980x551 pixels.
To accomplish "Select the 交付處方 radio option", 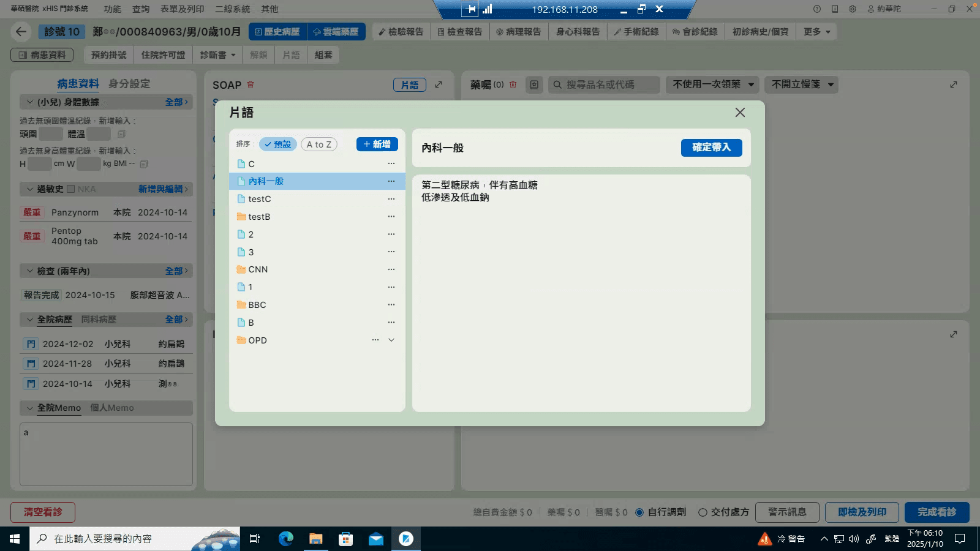I will [703, 512].
